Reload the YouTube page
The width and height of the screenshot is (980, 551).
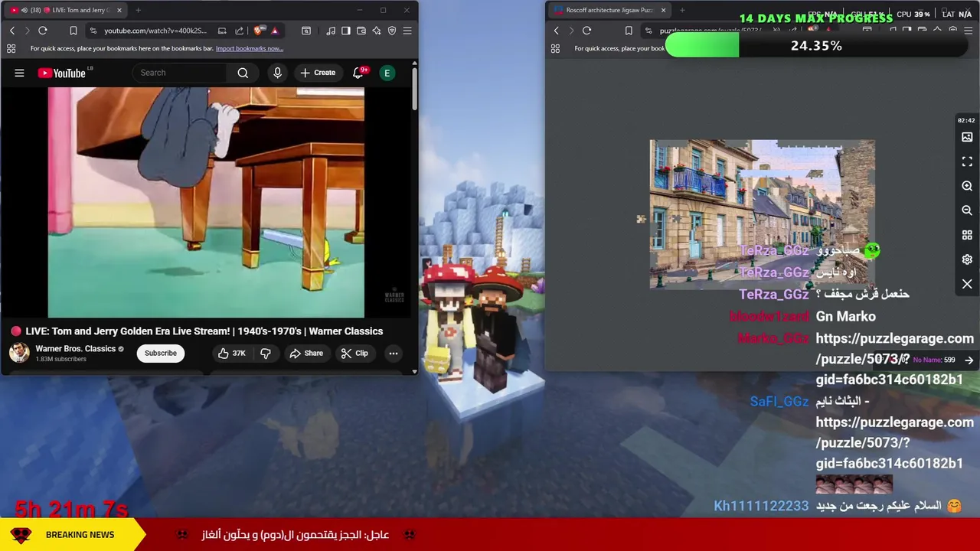43,31
